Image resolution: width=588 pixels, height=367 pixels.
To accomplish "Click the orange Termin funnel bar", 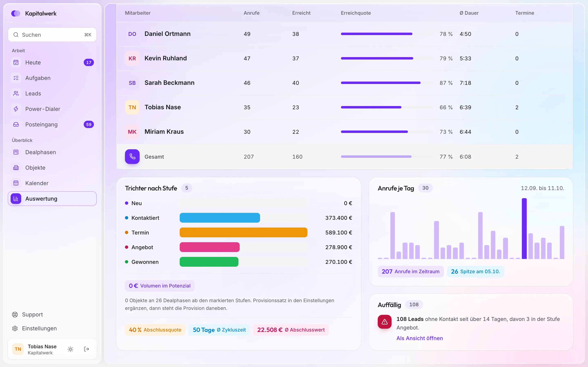I will point(243,232).
